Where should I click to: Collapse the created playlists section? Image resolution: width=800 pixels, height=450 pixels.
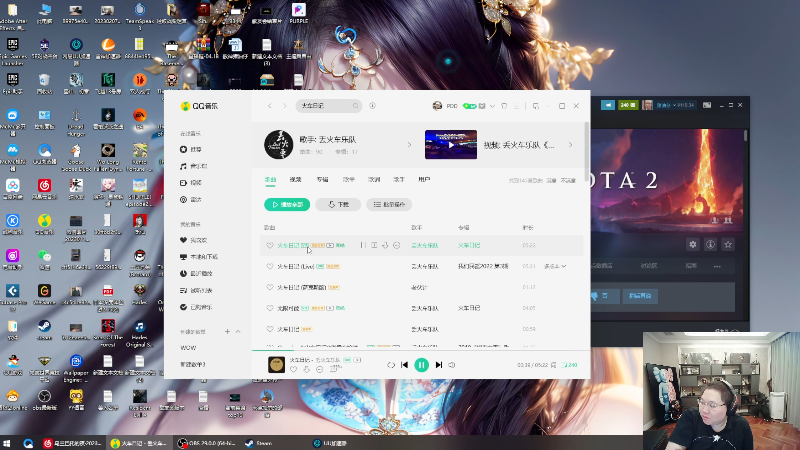(238, 332)
